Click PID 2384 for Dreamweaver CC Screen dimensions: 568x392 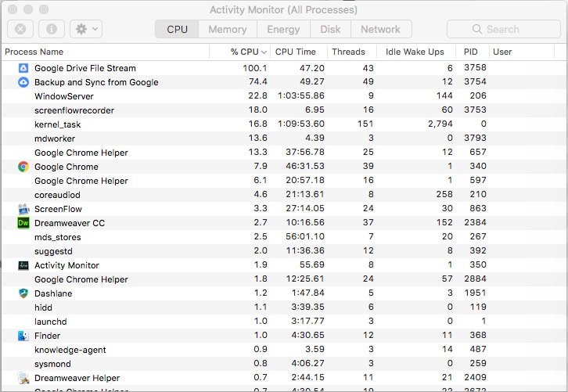[475, 222]
